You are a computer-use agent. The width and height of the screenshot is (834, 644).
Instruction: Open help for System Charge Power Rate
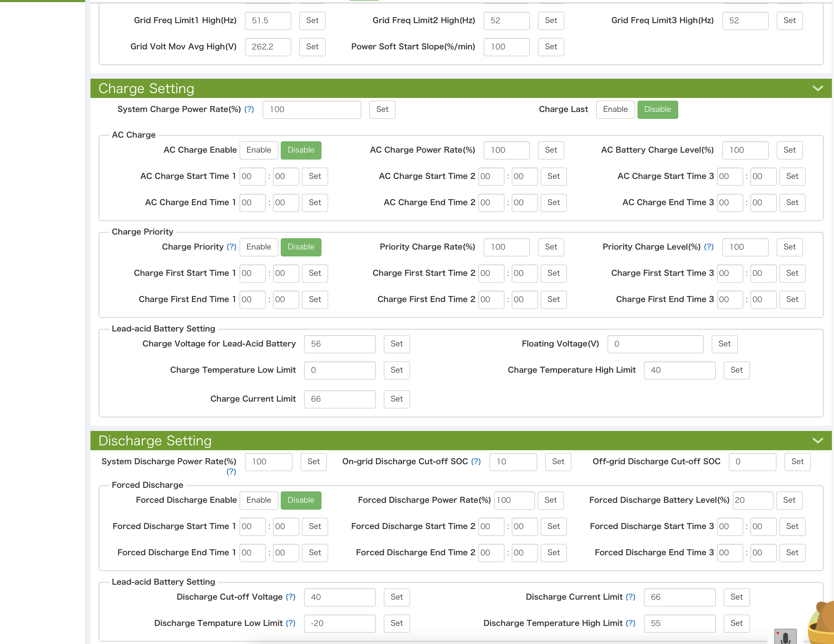click(249, 109)
